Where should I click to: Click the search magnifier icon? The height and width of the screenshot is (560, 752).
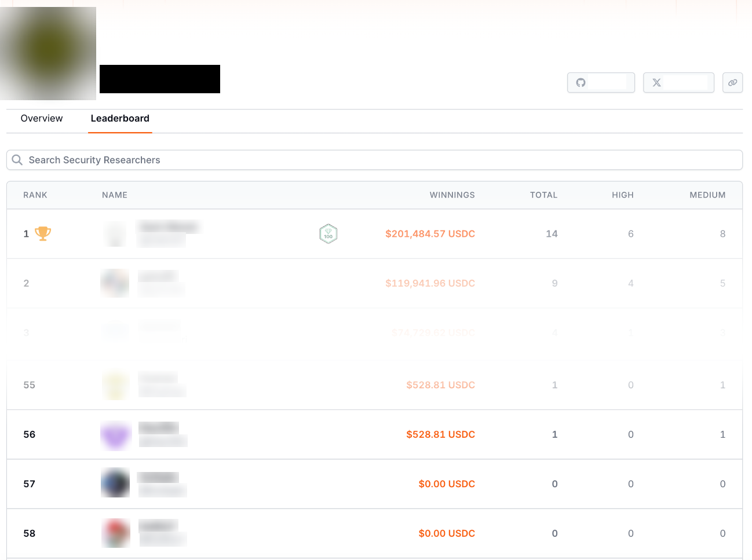point(17,160)
